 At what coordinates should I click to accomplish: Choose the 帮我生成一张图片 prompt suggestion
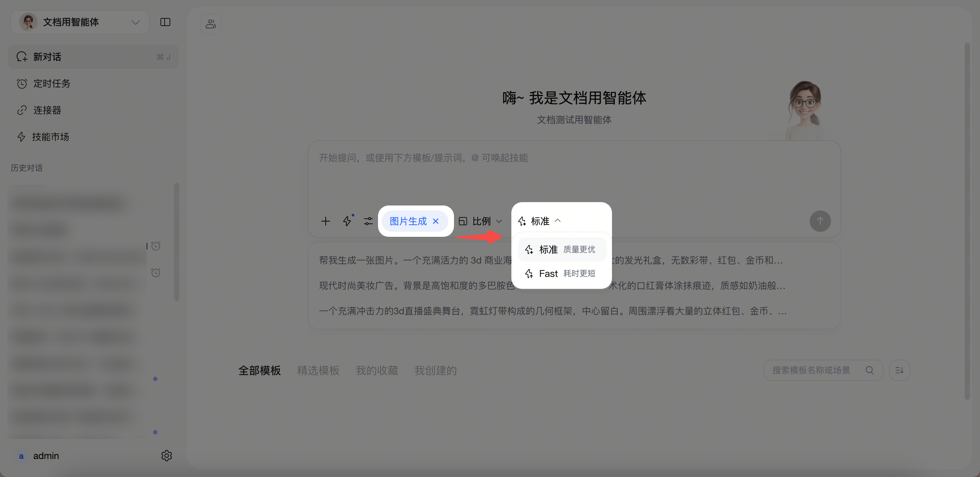tap(551, 261)
